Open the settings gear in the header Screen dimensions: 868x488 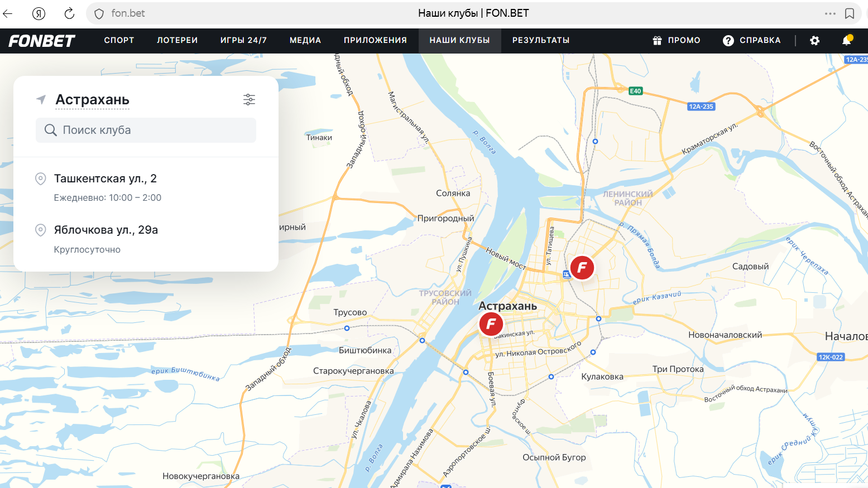[815, 40]
